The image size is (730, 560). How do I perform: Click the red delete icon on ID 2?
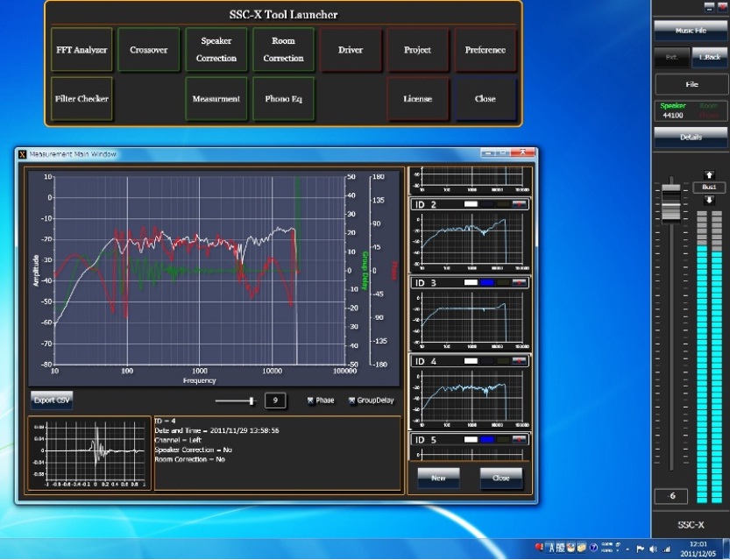[x=521, y=204]
